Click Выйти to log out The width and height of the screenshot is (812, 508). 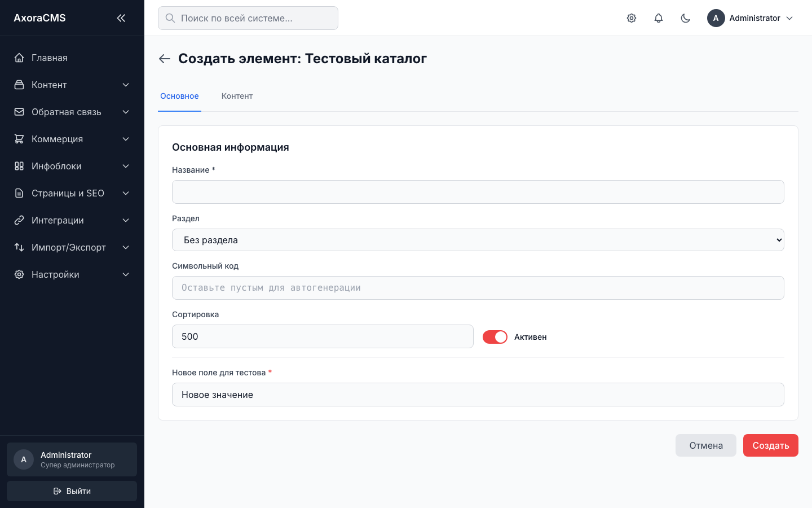coord(72,491)
